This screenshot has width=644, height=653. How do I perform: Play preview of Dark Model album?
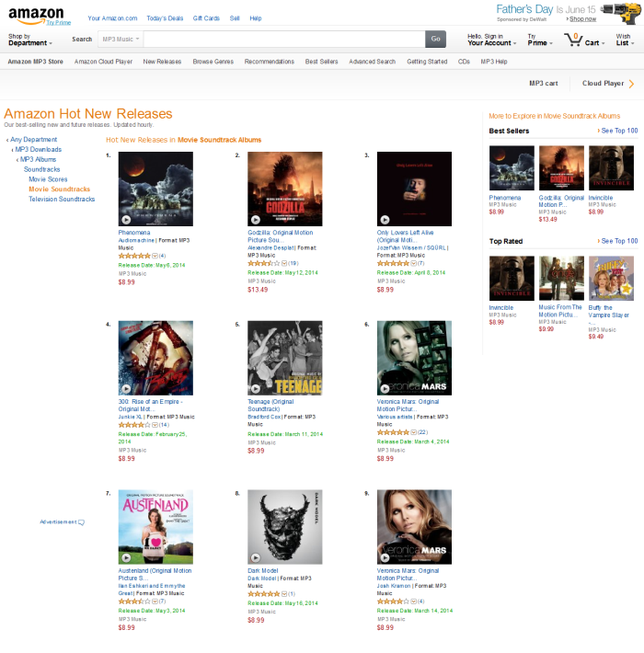(256, 557)
